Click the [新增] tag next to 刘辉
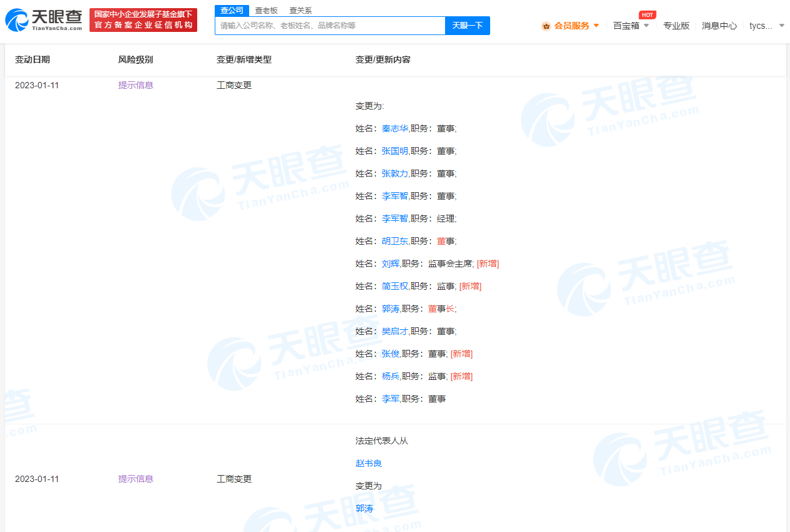This screenshot has height=532, width=790. click(488, 263)
